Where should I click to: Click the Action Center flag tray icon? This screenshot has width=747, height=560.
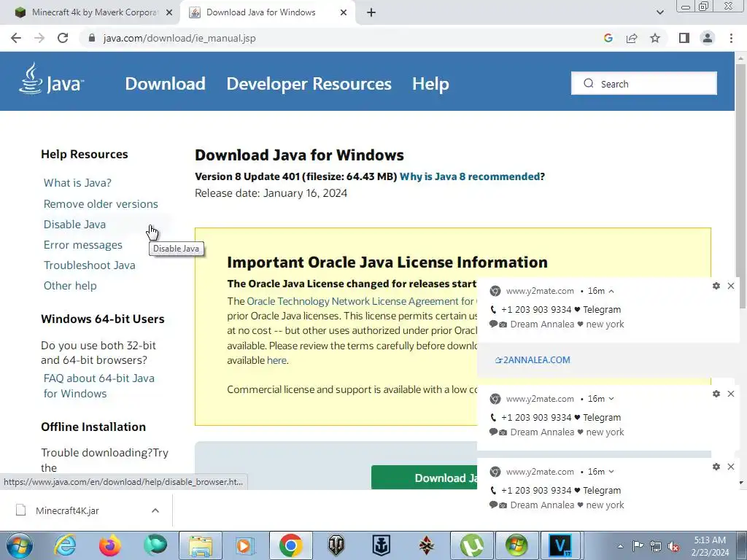[x=638, y=546]
